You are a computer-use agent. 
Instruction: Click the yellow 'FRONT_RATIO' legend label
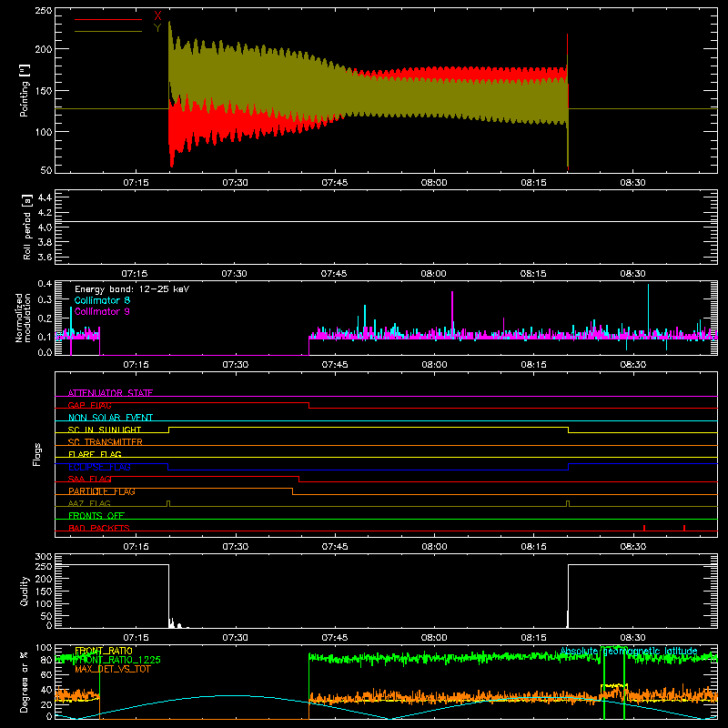point(104,651)
